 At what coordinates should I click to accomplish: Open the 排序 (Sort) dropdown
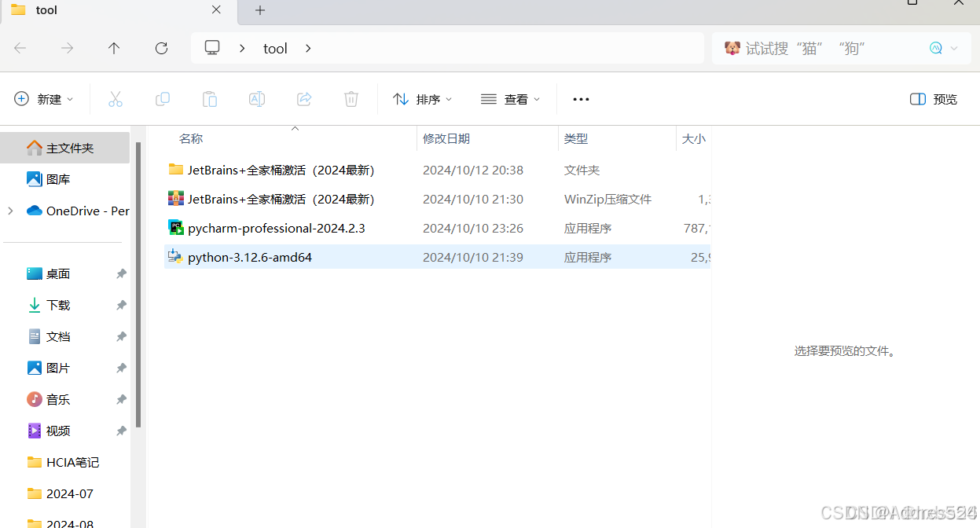tap(423, 99)
